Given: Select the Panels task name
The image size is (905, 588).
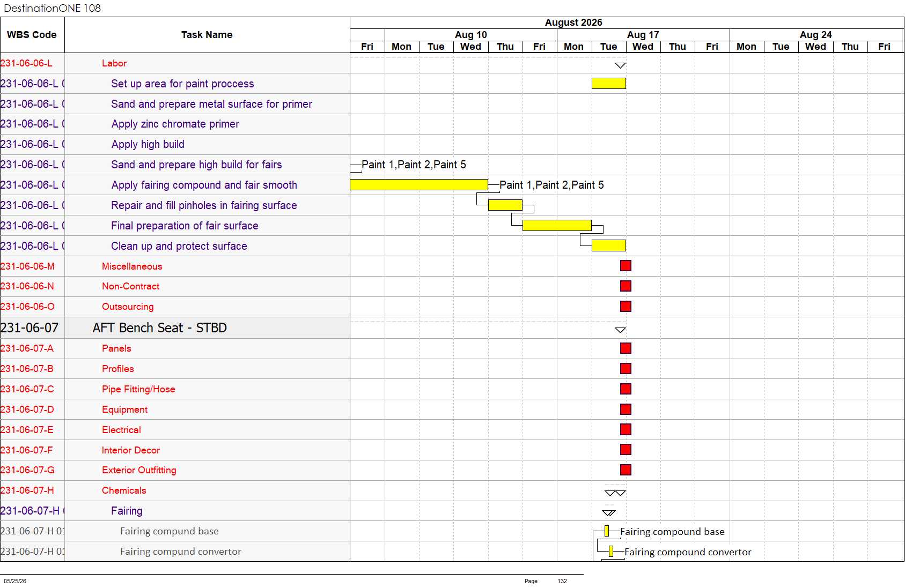Looking at the screenshot, I should 116,348.
